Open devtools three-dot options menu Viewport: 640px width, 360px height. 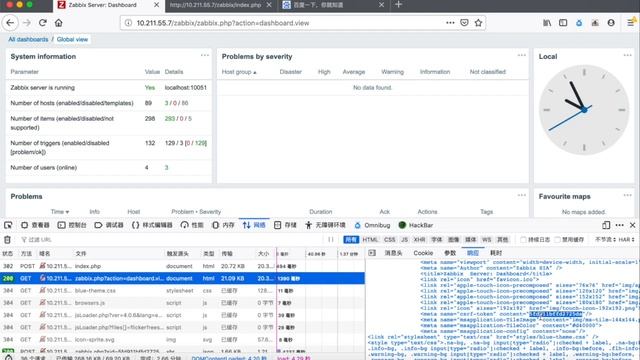pyautogui.click(x=620, y=225)
